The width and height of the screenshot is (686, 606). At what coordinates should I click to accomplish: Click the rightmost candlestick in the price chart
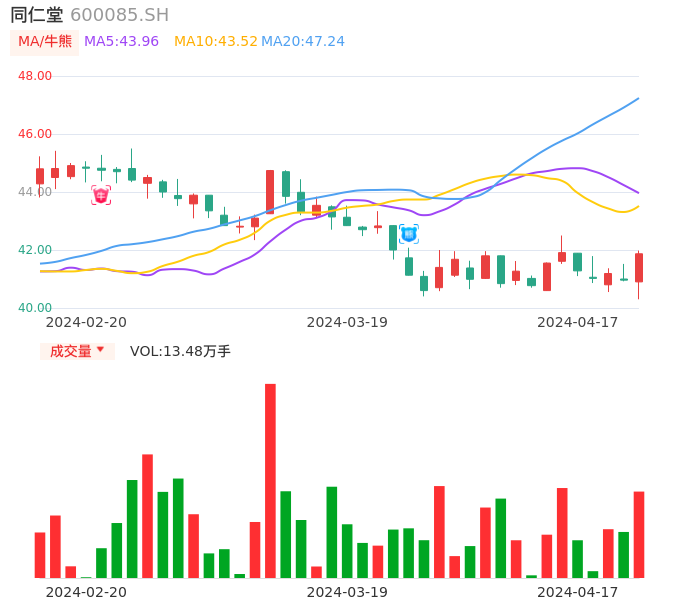(x=639, y=267)
